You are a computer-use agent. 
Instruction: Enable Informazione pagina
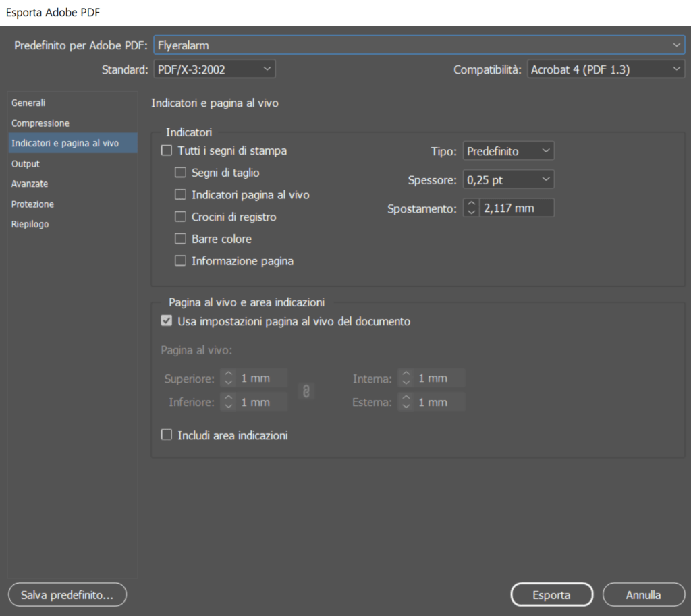(x=180, y=260)
